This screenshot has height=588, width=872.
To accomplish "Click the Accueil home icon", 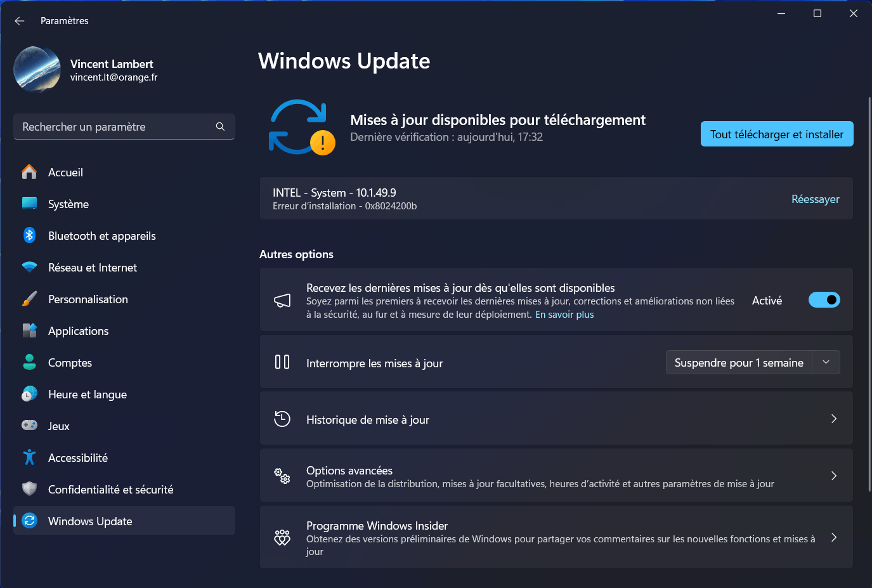I will [x=29, y=172].
